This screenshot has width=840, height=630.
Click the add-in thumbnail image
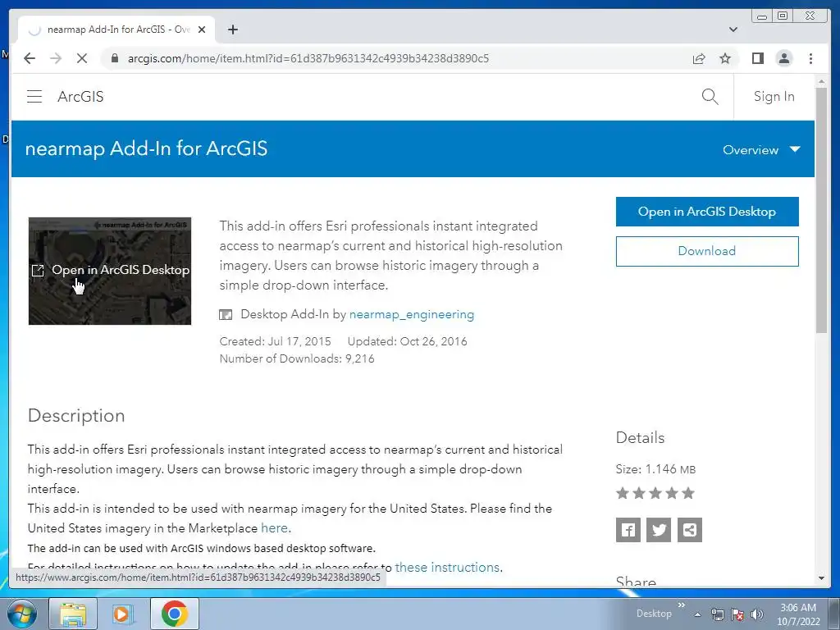point(110,271)
